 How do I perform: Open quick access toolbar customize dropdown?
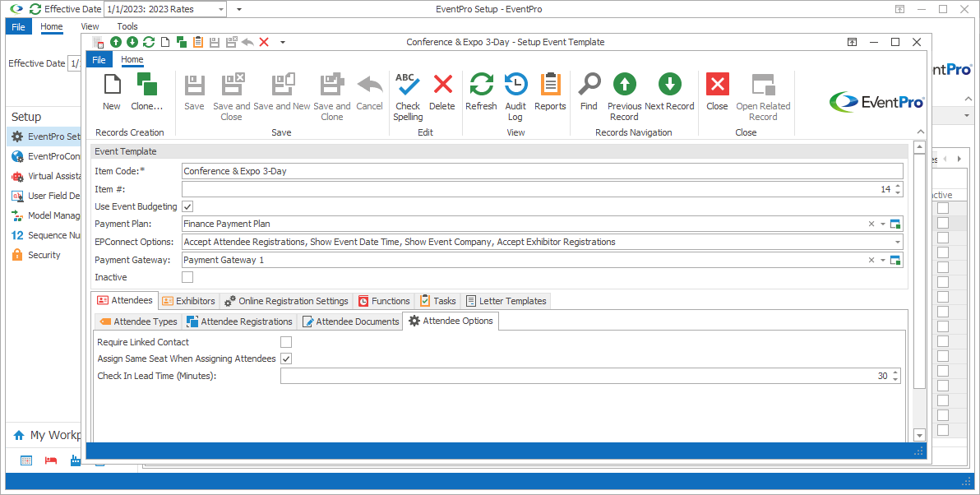pos(283,42)
